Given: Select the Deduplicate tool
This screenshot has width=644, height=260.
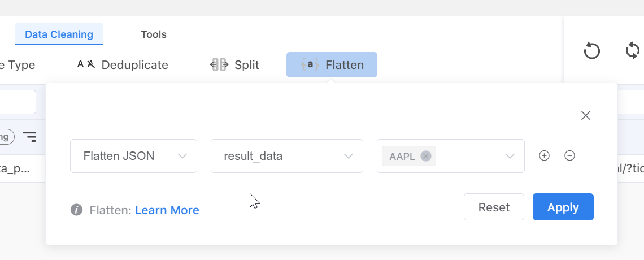Looking at the screenshot, I should pos(123,65).
